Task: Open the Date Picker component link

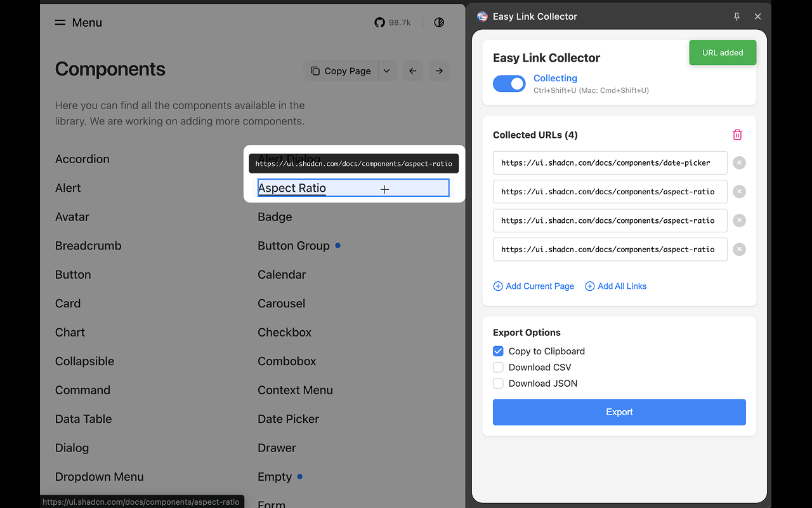Action: [289, 419]
